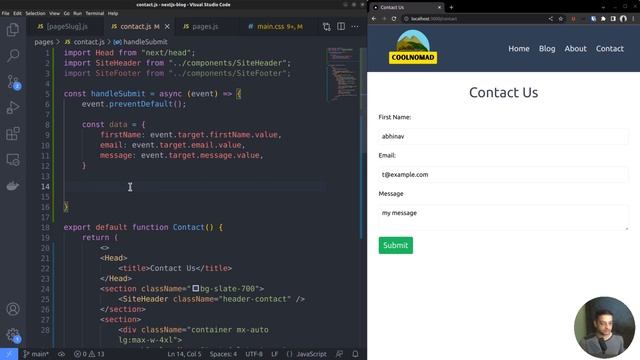Viewport: 640px width, 360px height.
Task: Click the notifications bell in status bar
Action: 356,354
